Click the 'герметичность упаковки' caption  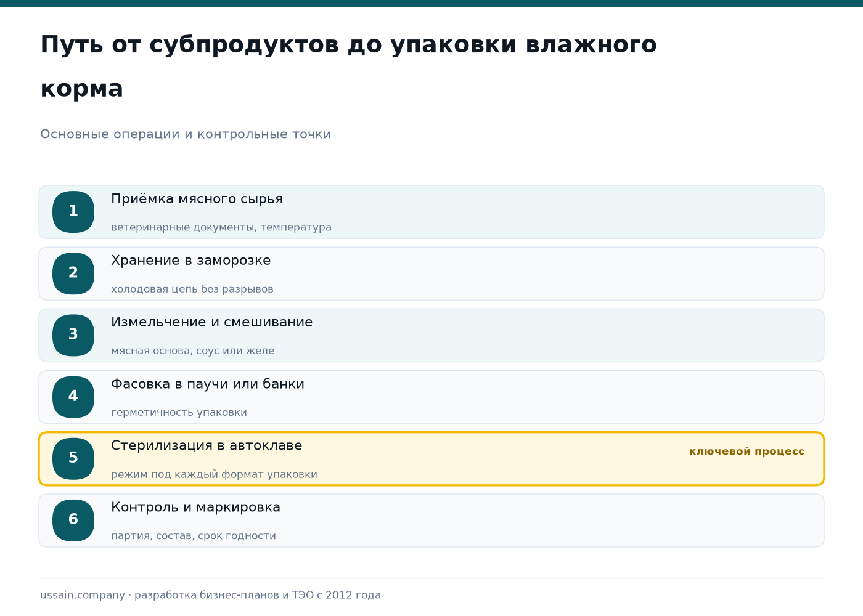[x=179, y=412]
